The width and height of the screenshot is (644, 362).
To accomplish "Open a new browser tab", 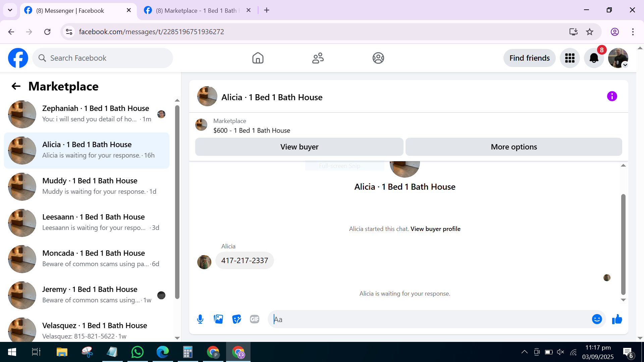I will tap(267, 10).
